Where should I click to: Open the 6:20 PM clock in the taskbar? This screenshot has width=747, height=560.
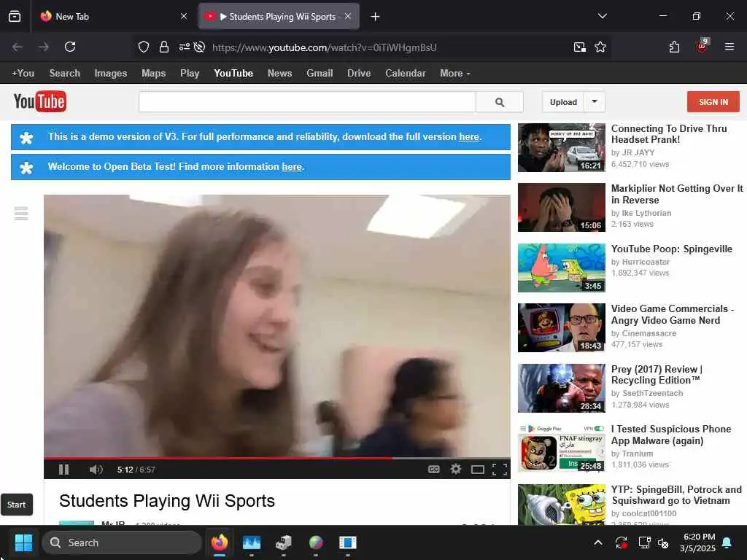[x=699, y=542]
